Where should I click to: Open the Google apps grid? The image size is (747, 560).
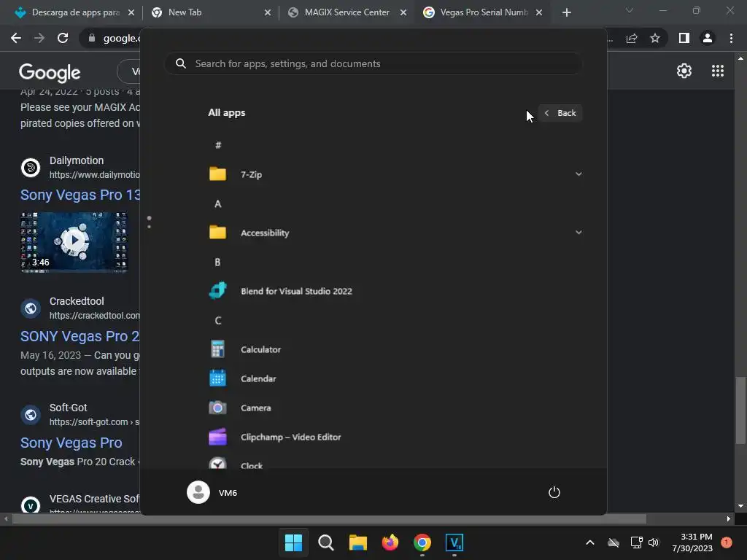(x=718, y=71)
